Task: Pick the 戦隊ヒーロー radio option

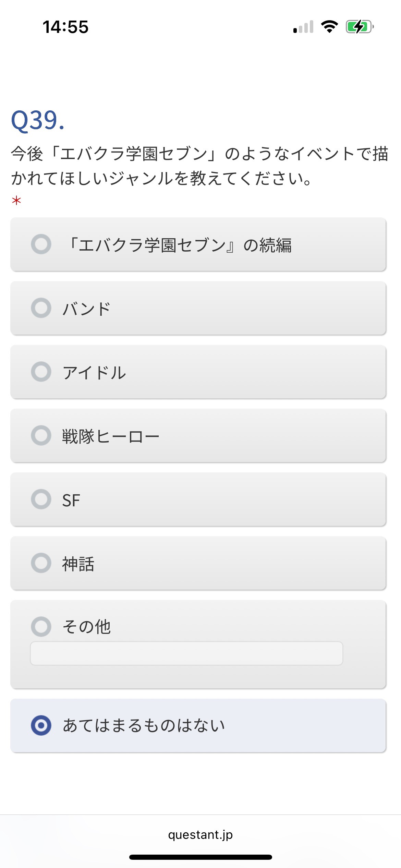Action: click(41, 435)
